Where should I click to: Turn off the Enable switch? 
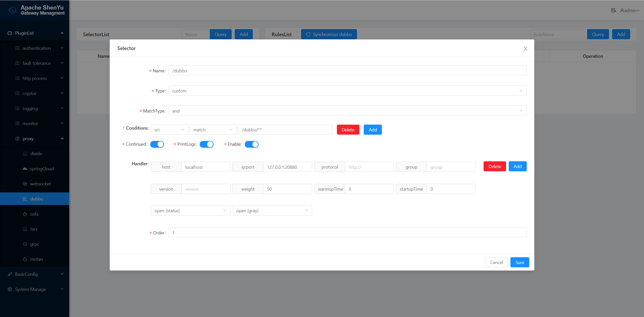(x=252, y=144)
